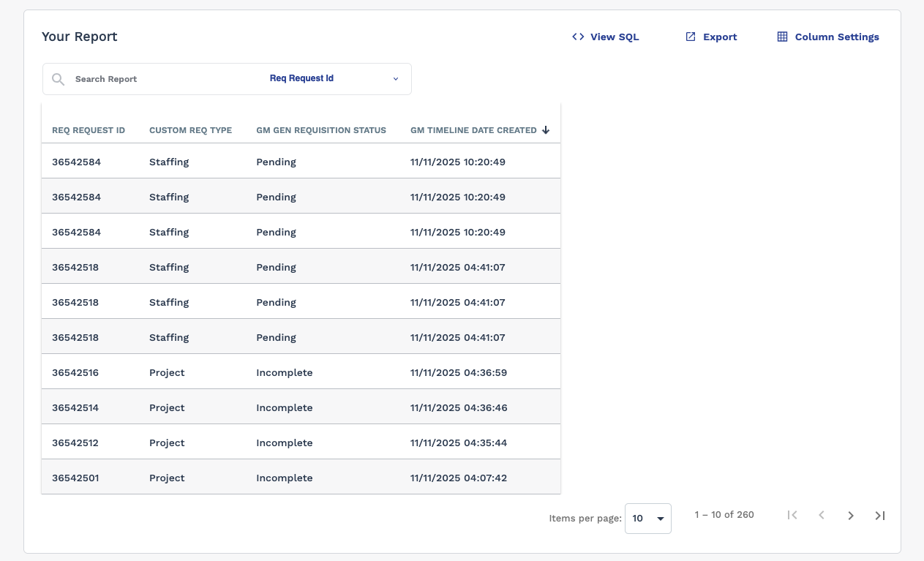Screen dimensions: 924x561
Task: Sort by Req Request ID column header
Action: coord(89,130)
